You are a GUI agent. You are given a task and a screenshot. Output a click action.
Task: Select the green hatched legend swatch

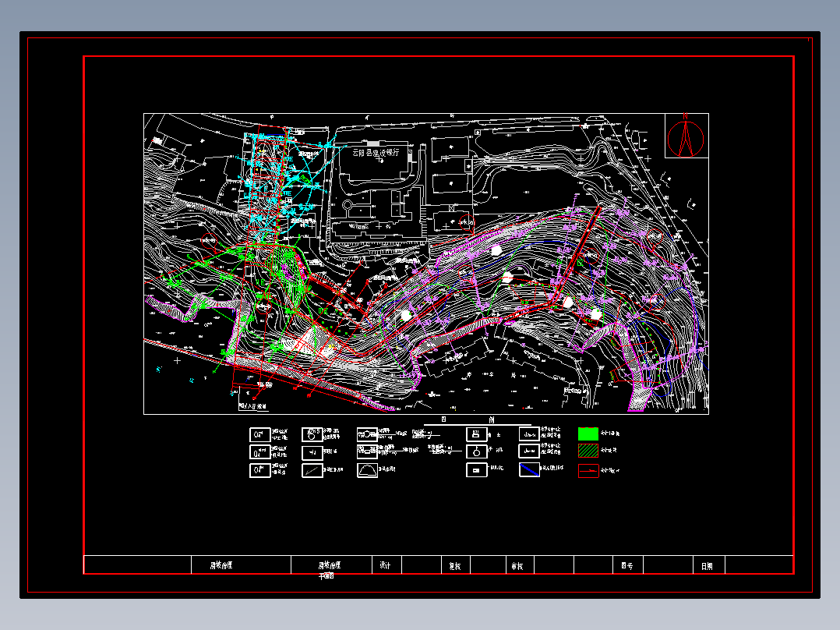(588, 451)
